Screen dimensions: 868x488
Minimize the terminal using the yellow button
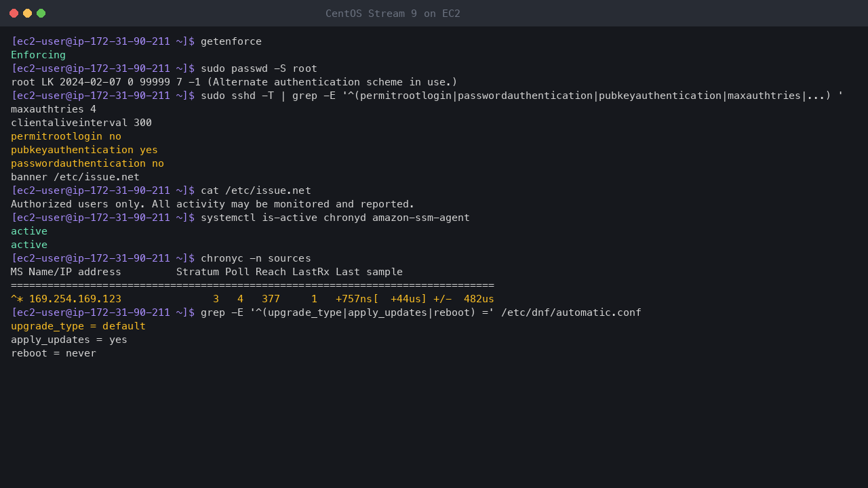point(27,14)
